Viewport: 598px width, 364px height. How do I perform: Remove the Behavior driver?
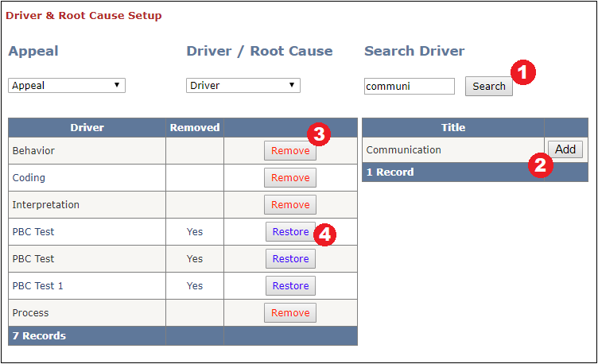290,150
